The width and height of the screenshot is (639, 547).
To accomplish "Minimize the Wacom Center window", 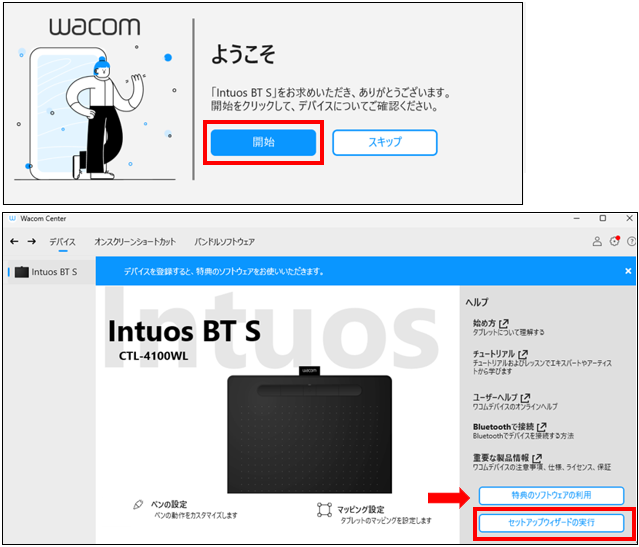I will pyautogui.click(x=577, y=218).
